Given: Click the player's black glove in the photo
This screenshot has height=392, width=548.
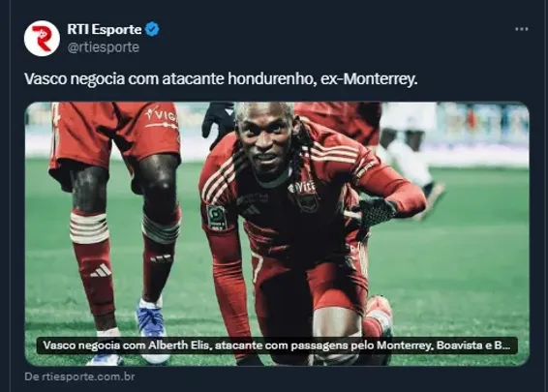Looking at the screenshot, I should pyautogui.click(x=376, y=211).
